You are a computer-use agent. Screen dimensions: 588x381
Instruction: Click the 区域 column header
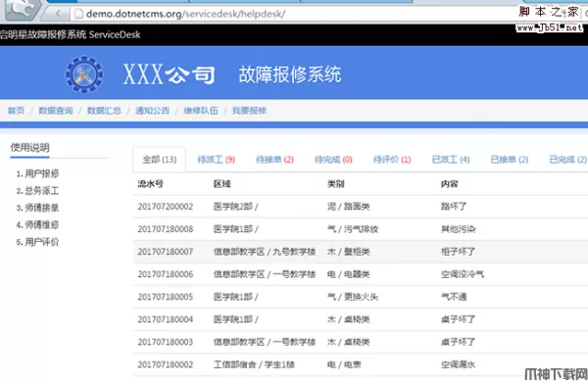pyautogui.click(x=222, y=184)
